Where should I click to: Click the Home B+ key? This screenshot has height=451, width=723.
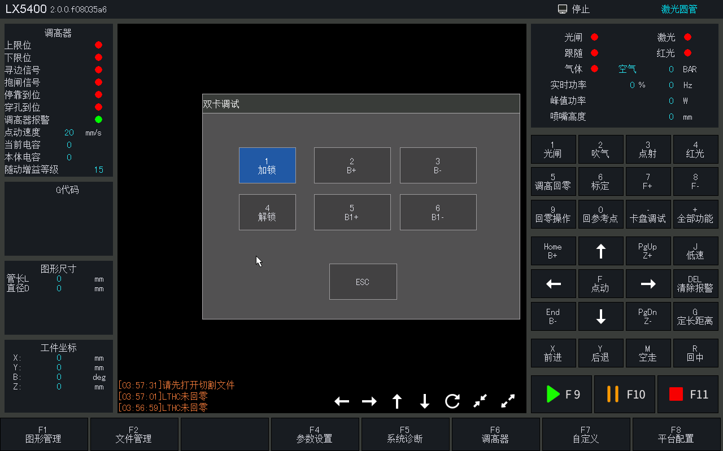coord(553,251)
